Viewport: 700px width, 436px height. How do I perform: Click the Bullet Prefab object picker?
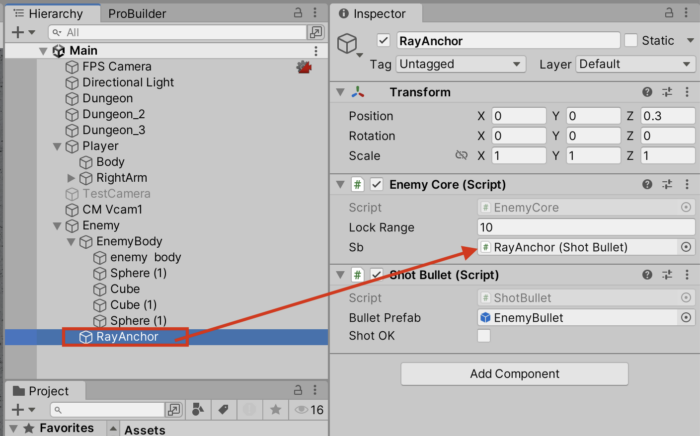(x=686, y=317)
